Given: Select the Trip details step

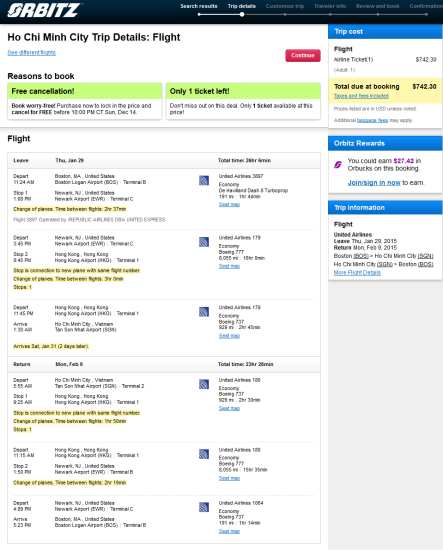Looking at the screenshot, I should [x=242, y=6].
